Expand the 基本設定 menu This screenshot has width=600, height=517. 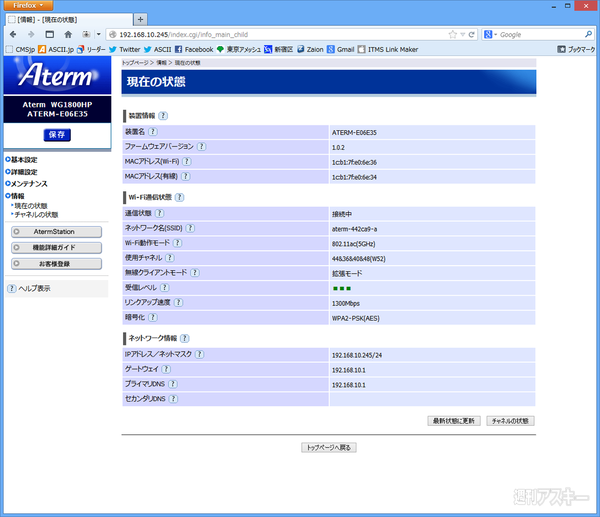[21, 160]
